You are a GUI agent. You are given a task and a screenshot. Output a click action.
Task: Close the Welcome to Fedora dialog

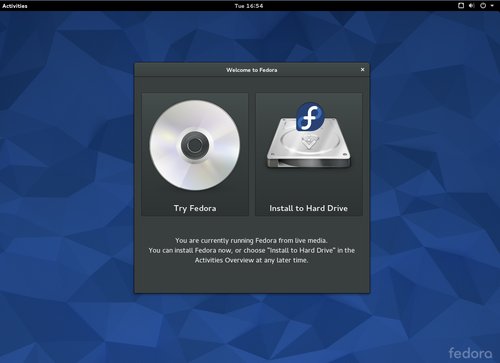362,69
